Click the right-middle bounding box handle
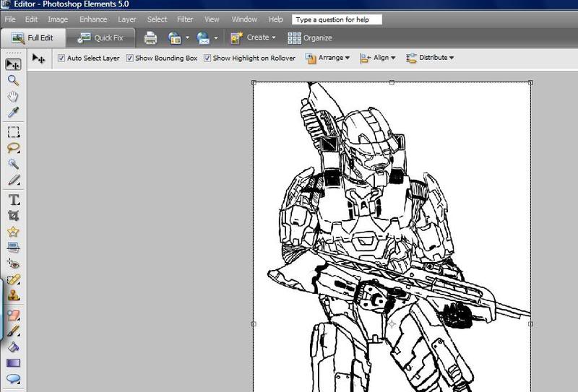This screenshot has width=578, height=392. coord(530,324)
